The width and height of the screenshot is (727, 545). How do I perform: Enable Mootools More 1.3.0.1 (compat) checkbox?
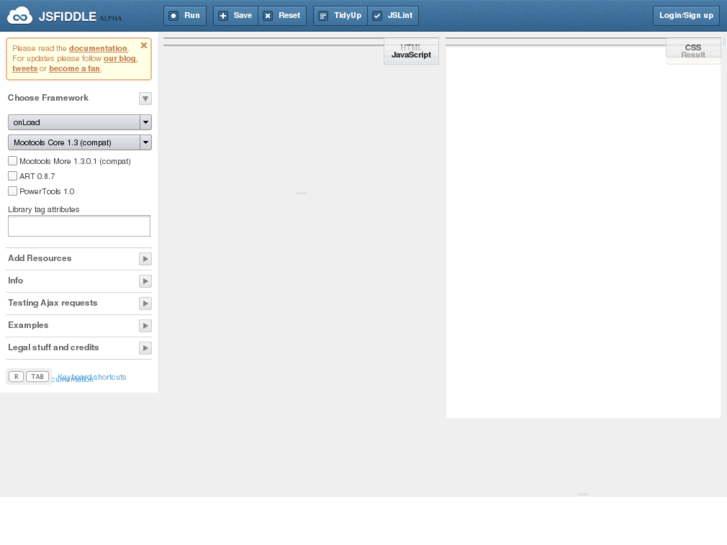coord(13,161)
